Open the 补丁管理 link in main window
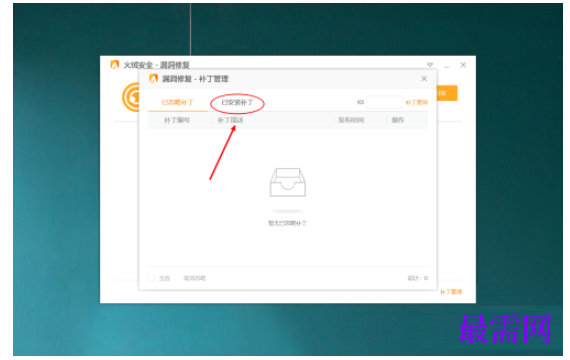 click(451, 292)
